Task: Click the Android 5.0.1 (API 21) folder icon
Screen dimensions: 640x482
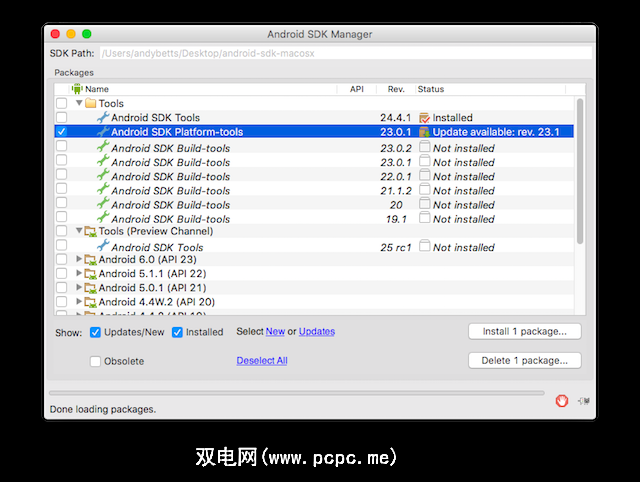Action: [x=90, y=288]
